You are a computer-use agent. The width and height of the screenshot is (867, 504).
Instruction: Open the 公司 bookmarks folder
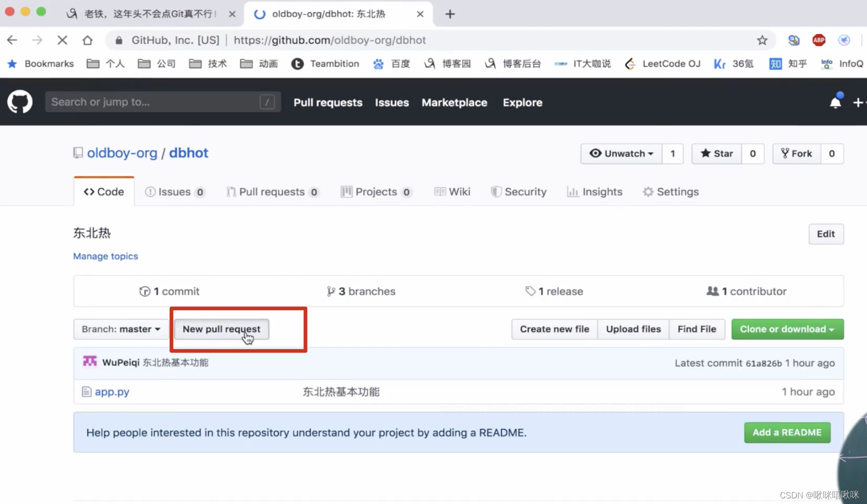point(157,63)
